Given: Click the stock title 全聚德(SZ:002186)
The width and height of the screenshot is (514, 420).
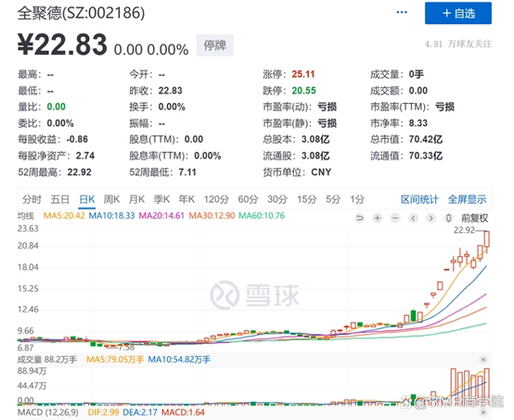Looking at the screenshot, I should coord(81,13).
